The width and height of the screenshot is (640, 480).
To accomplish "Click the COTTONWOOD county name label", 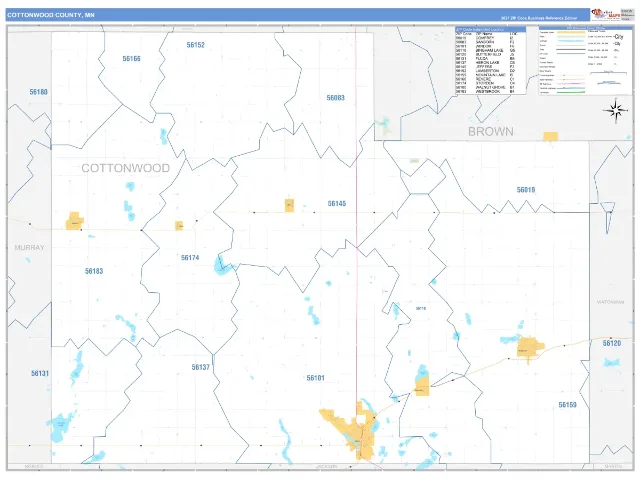I will 126,168.
